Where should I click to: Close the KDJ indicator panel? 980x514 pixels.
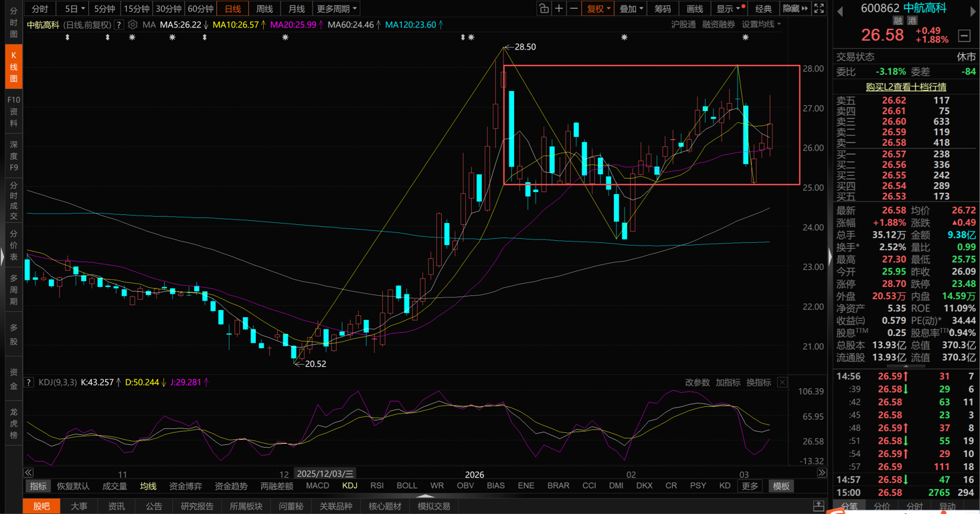[x=782, y=383]
